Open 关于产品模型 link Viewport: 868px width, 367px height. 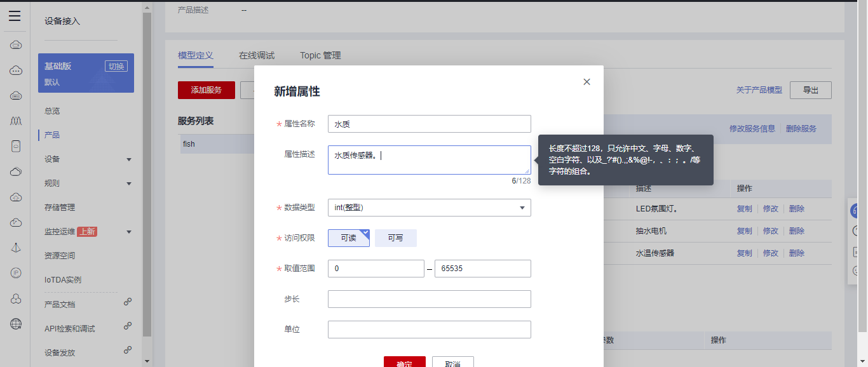pos(759,90)
